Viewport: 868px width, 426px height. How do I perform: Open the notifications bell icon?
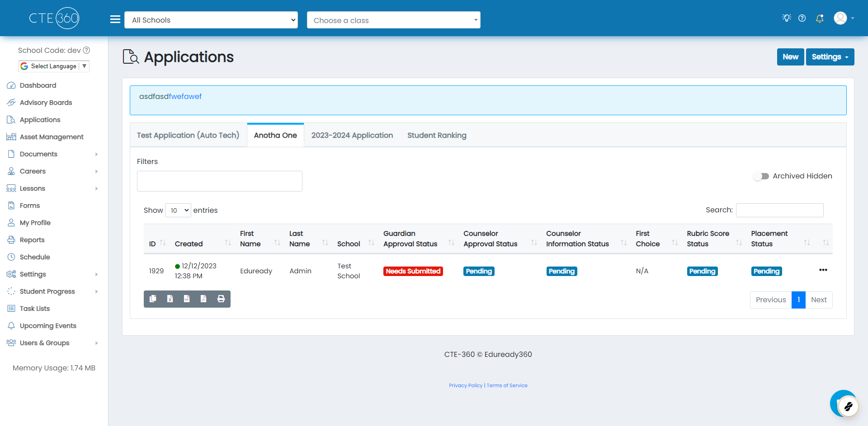click(819, 18)
